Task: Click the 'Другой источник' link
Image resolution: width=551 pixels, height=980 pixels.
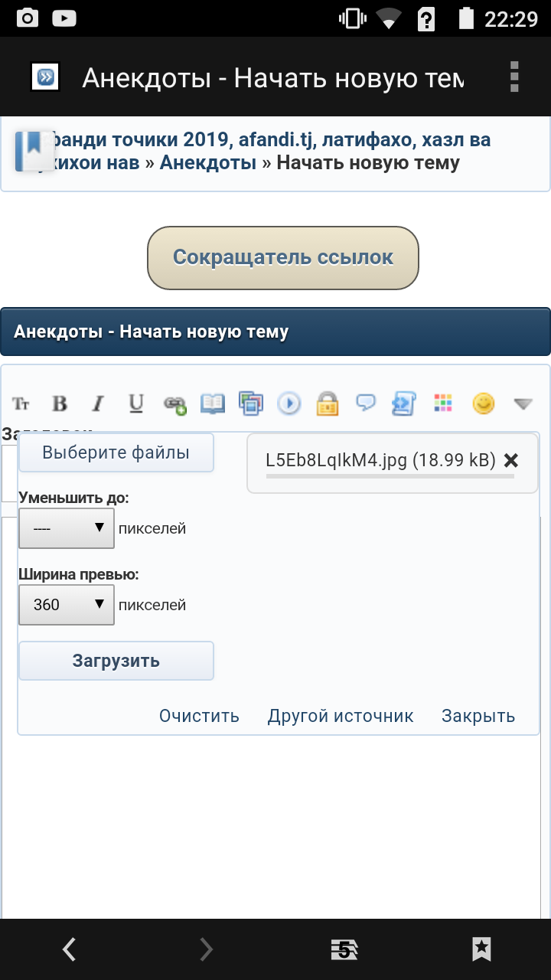Action: (x=341, y=716)
